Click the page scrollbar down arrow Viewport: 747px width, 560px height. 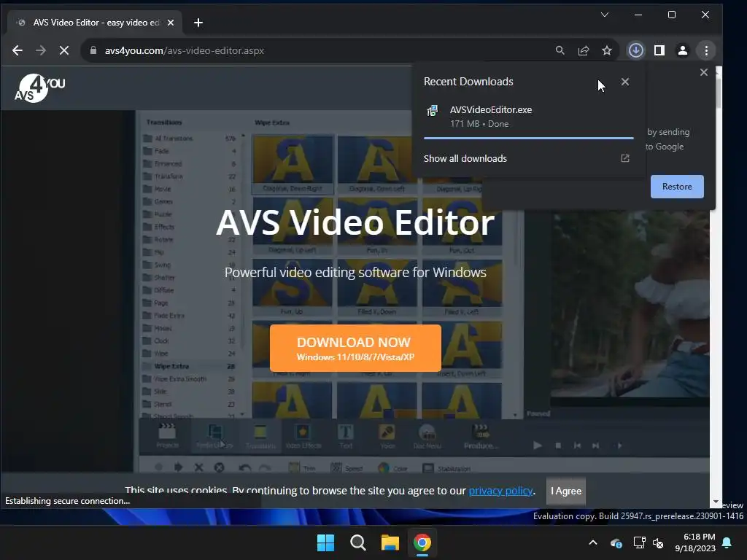716,502
